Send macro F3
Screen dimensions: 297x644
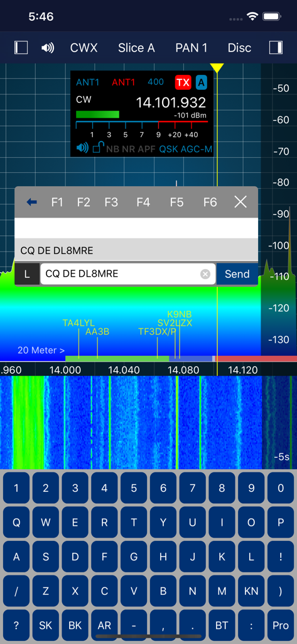point(111,202)
